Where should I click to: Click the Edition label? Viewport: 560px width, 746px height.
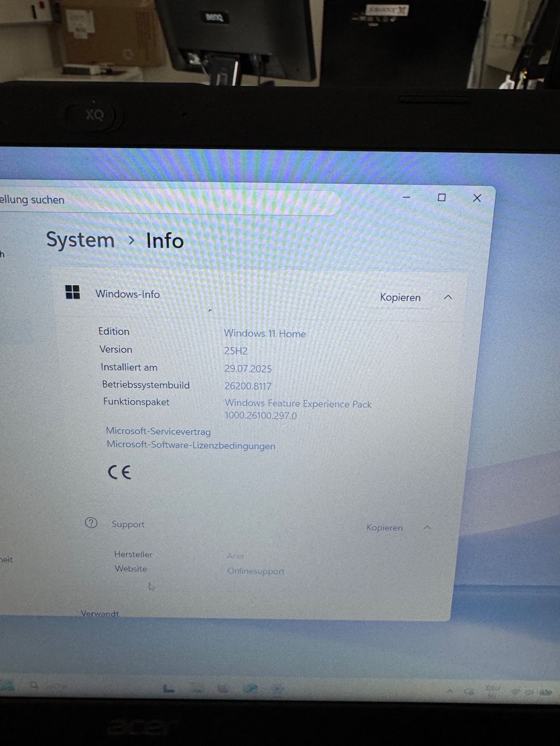[x=114, y=331]
